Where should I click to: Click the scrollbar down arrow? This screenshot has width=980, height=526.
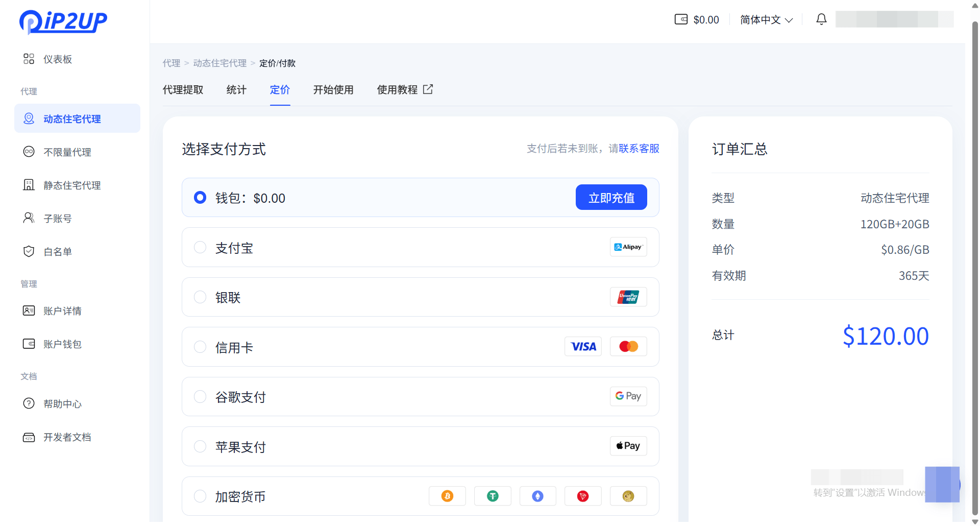click(x=975, y=521)
